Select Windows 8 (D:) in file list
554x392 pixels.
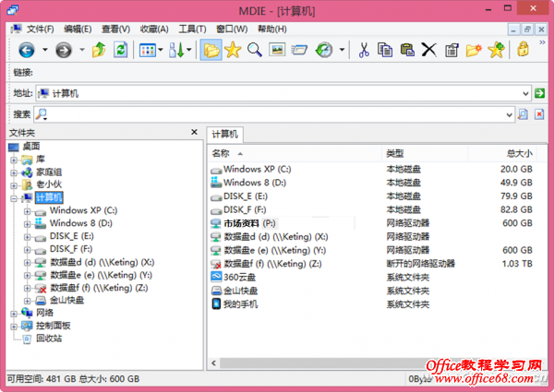(255, 183)
